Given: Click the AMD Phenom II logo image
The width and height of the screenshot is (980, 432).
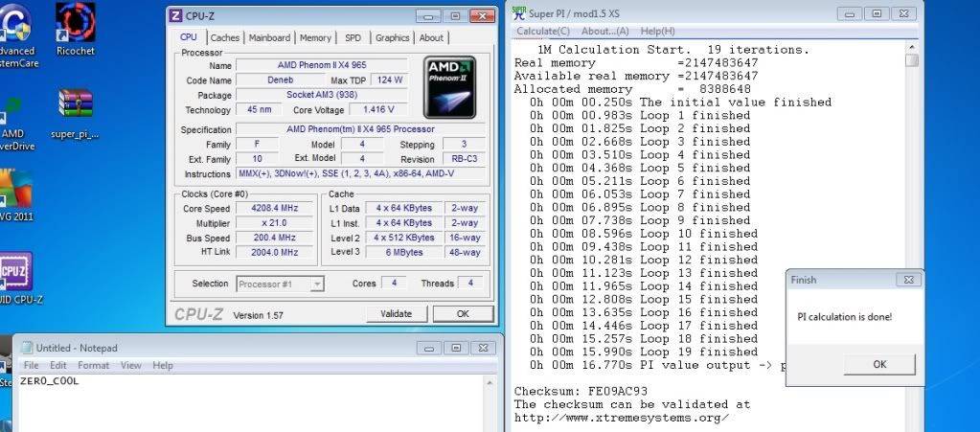Looking at the screenshot, I should (449, 87).
